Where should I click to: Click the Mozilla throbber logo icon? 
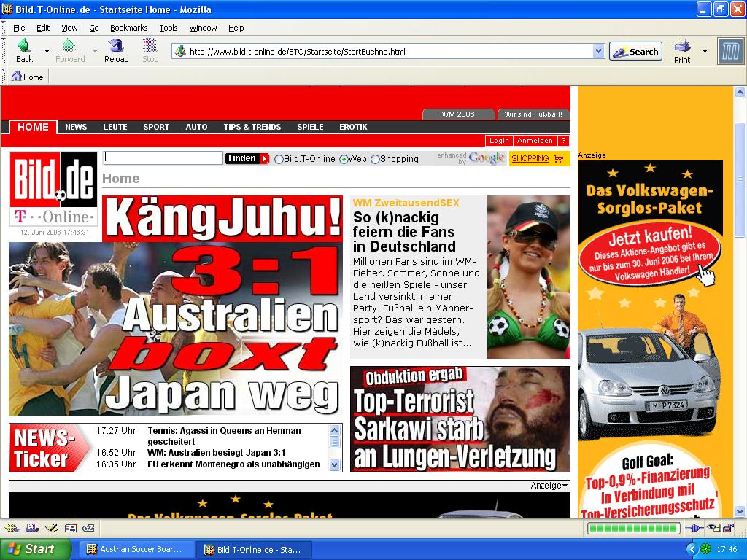click(730, 51)
